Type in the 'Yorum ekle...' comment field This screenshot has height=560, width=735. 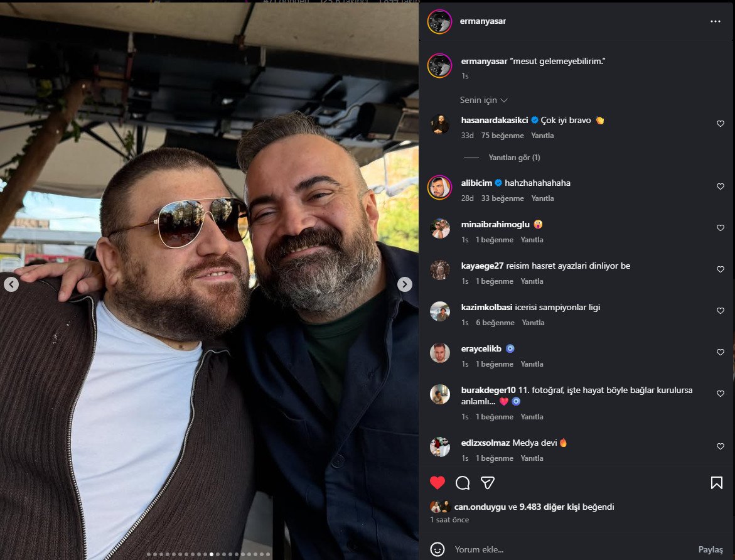tap(565, 549)
